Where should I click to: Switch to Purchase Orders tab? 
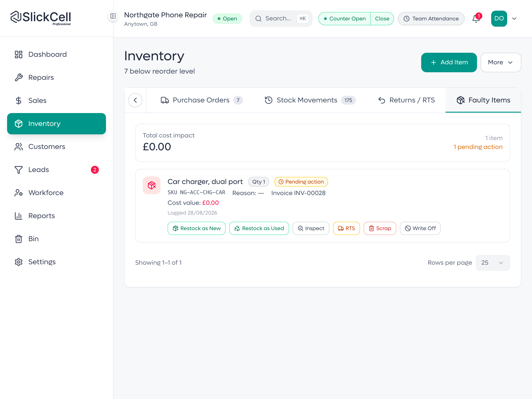[201, 100]
